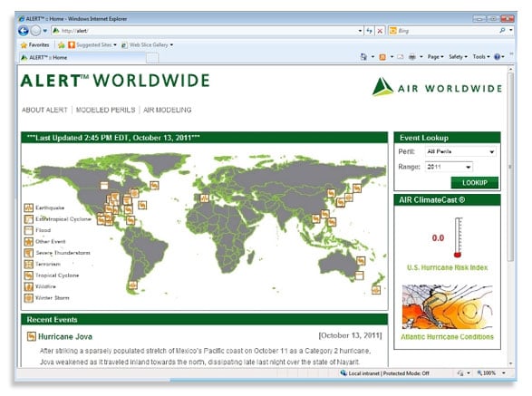Click the Earthquake legend icon
Screen dimensions: 532x396
pyautogui.click(x=28, y=208)
